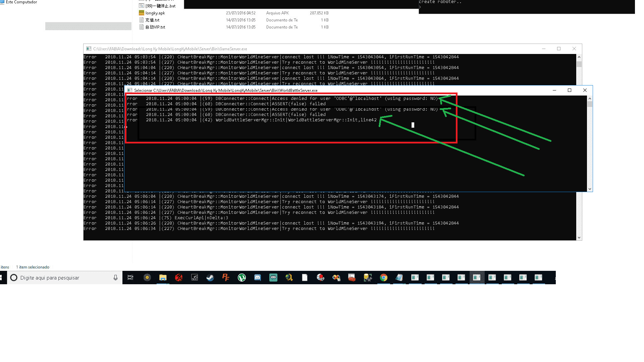644x362 pixels.
Task: Open Steam from the taskbar
Action: click(210, 278)
